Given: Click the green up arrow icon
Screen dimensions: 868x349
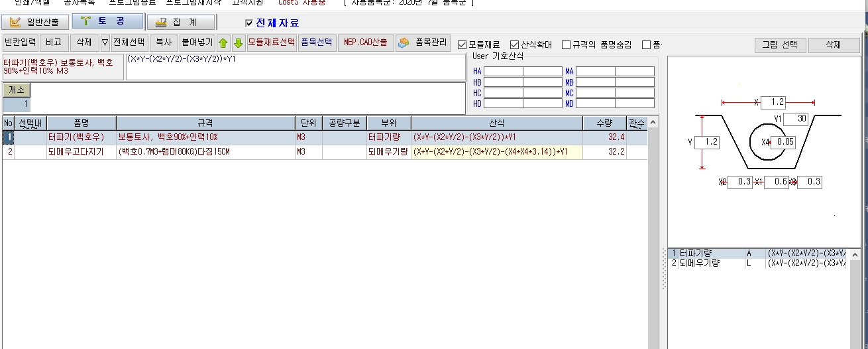Looking at the screenshot, I should [223, 43].
